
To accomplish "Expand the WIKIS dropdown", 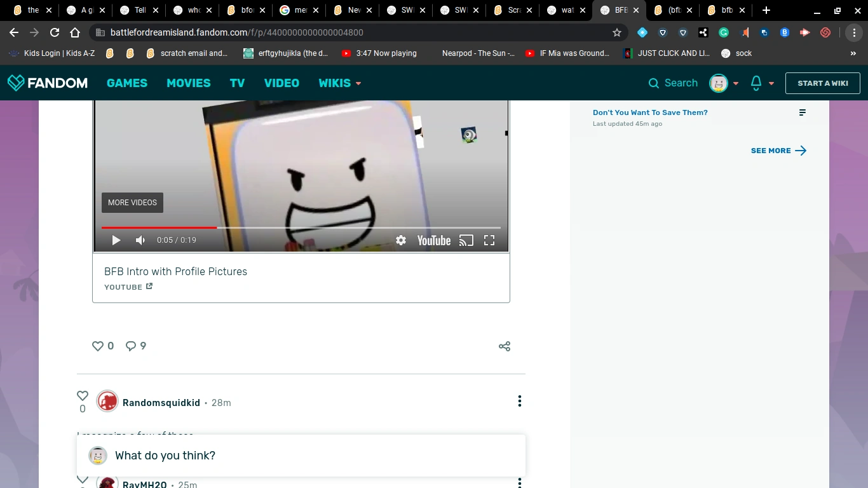I will point(340,83).
